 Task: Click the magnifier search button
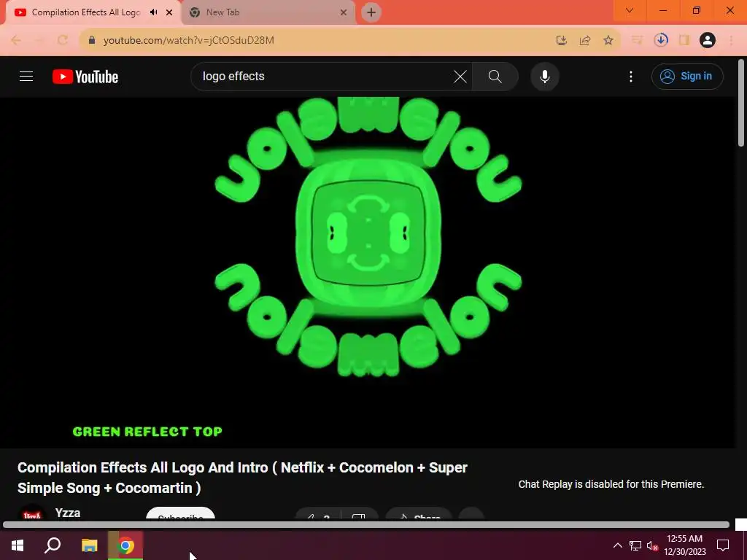click(495, 76)
